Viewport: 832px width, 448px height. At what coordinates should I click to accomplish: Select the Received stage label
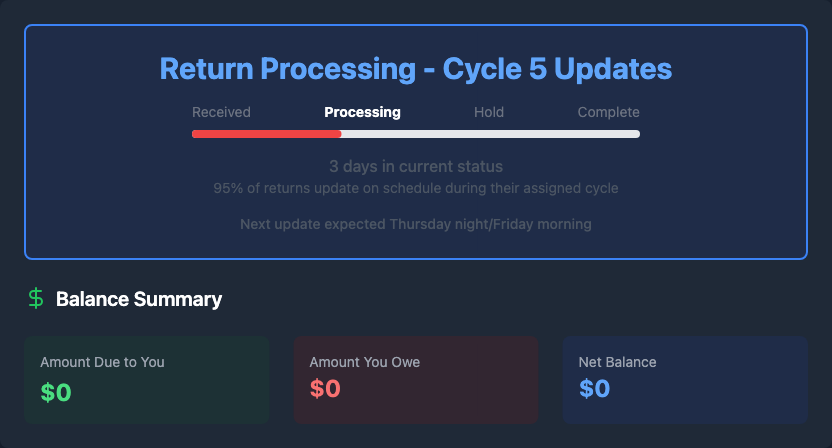(x=221, y=112)
